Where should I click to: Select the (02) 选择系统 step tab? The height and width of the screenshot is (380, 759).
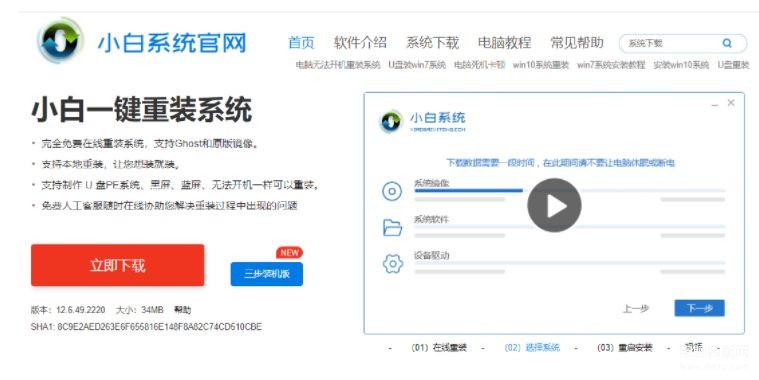click(x=532, y=348)
